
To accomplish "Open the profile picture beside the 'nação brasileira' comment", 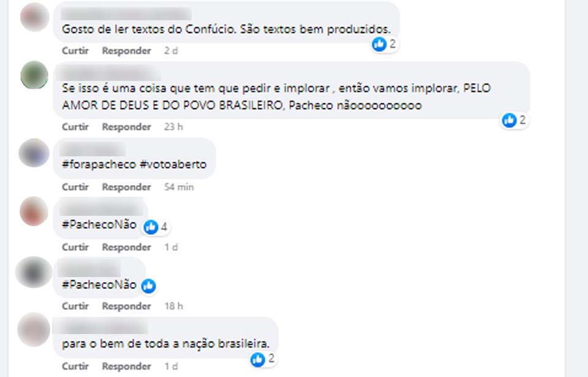I will pos(34,330).
